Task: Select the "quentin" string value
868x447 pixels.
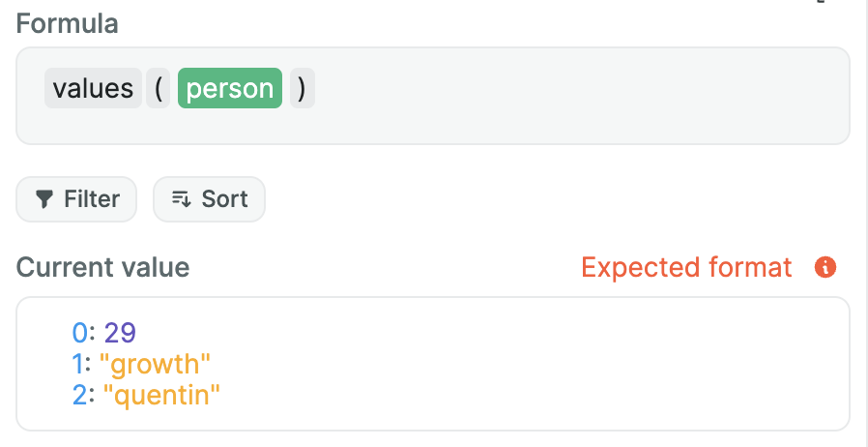Action: 162,394
